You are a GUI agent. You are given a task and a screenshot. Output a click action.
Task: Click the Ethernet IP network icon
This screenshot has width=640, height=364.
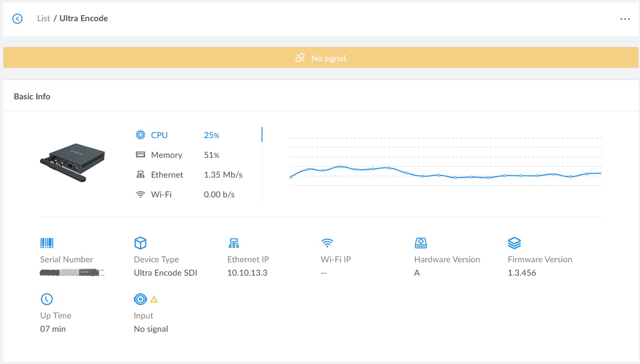pos(234,243)
